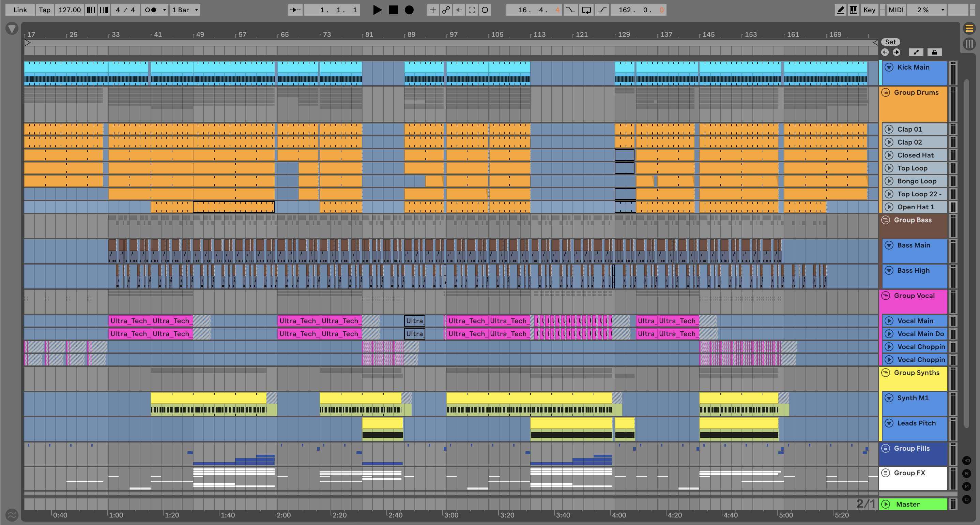Click the Set locator button

click(890, 42)
